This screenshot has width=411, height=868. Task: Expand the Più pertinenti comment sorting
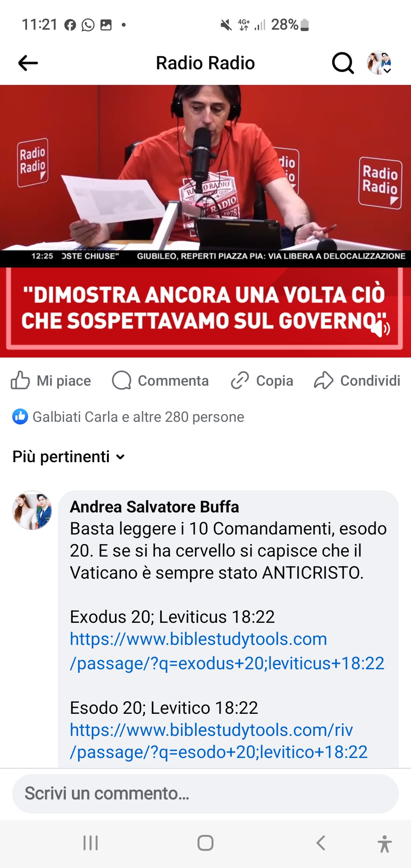click(x=69, y=456)
